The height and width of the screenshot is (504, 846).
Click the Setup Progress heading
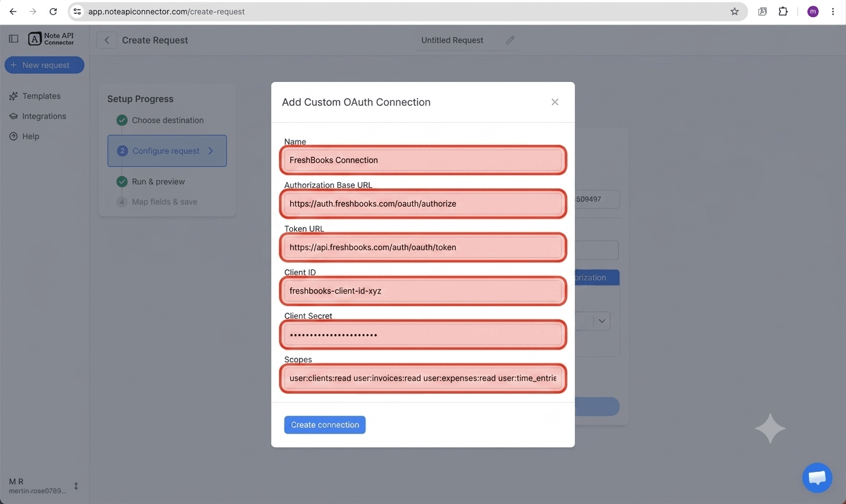coord(140,99)
